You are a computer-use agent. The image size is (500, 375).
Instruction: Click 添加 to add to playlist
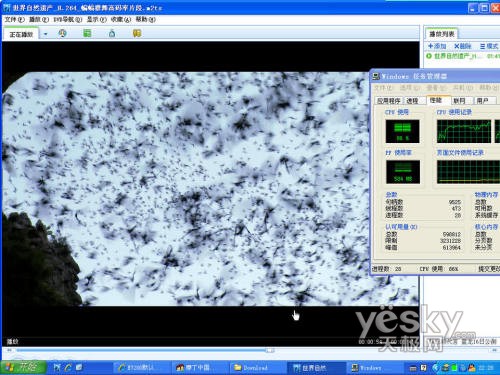(x=437, y=46)
